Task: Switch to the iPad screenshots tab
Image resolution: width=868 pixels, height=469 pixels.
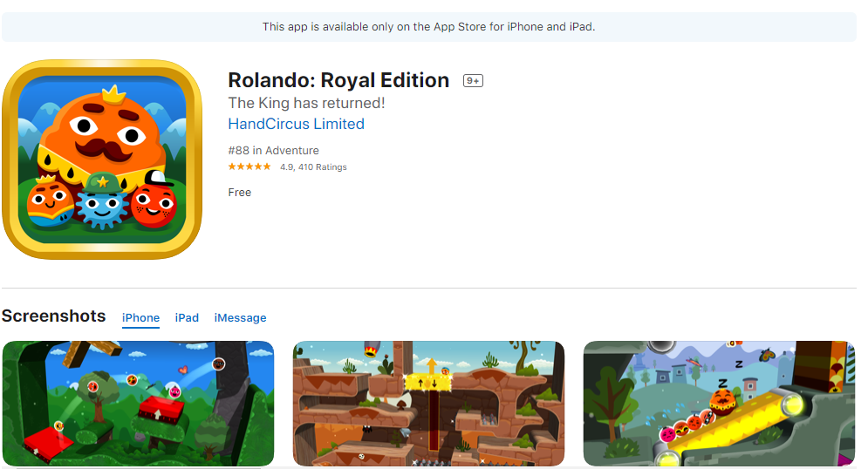Action: point(187,318)
